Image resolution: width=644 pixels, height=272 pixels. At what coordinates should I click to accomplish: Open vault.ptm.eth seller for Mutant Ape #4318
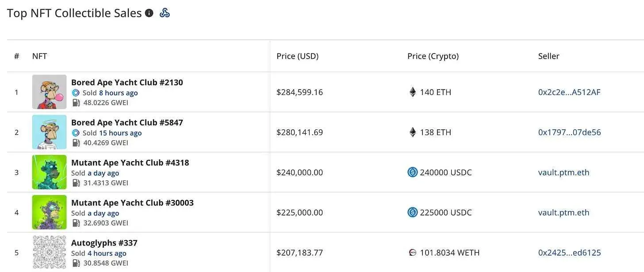pos(563,172)
